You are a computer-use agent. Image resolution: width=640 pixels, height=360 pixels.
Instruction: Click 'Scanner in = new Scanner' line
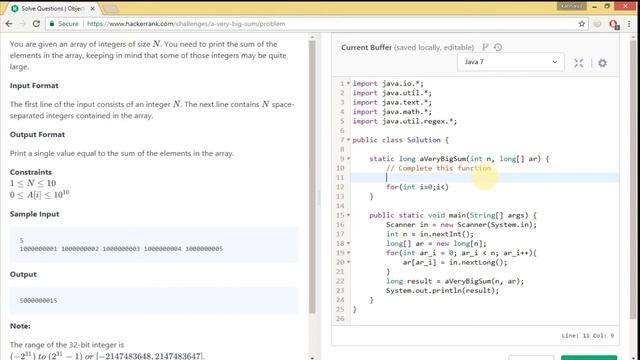pyautogui.click(x=461, y=224)
